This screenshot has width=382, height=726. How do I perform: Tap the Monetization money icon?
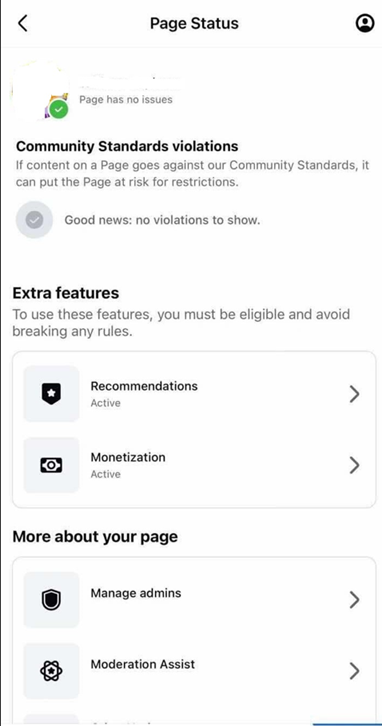(51, 465)
